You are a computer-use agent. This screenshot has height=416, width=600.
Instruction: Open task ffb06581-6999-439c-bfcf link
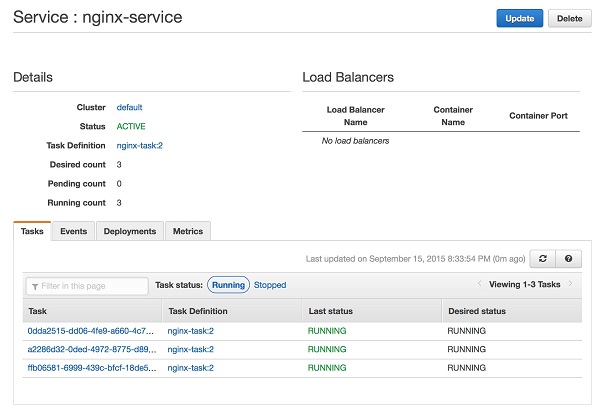coord(91,368)
